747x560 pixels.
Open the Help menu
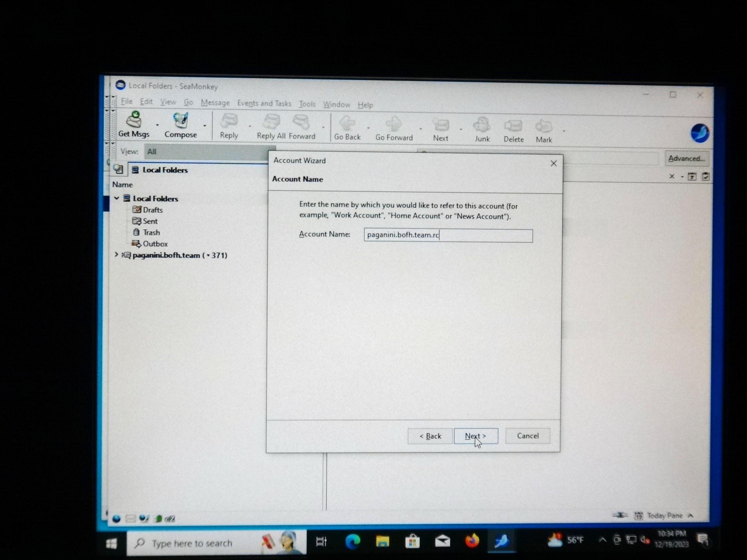pyautogui.click(x=365, y=105)
